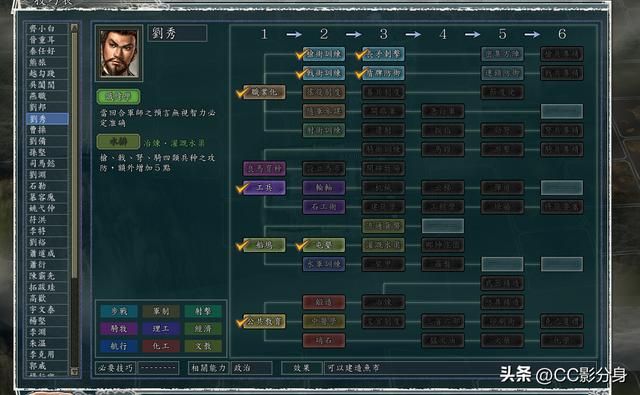Click the 劉秀 character portrait

coord(119,53)
